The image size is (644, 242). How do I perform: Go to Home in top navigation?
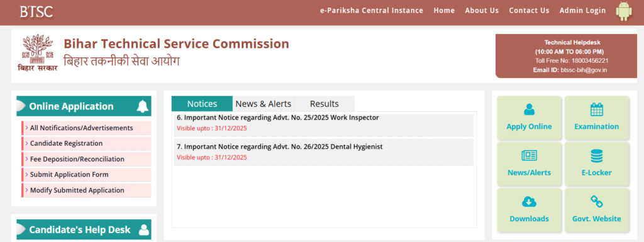pos(444,11)
